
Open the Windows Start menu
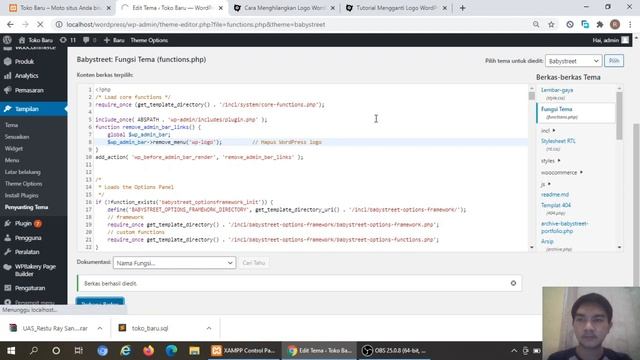click(x=11, y=351)
